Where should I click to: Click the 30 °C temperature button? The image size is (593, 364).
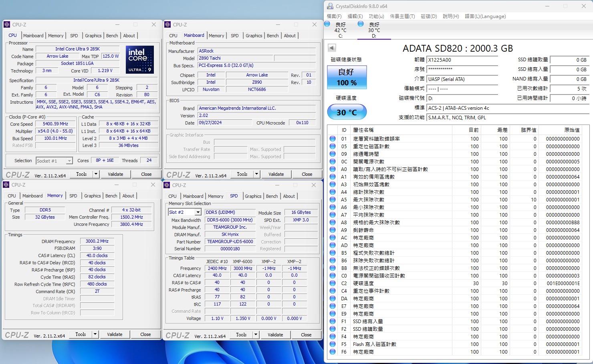click(347, 112)
